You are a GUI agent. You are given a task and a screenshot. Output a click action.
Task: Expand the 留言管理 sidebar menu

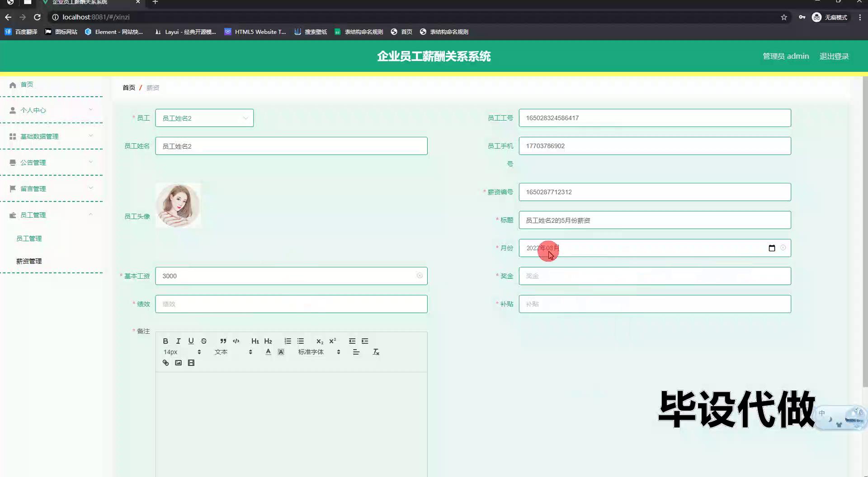(x=52, y=189)
